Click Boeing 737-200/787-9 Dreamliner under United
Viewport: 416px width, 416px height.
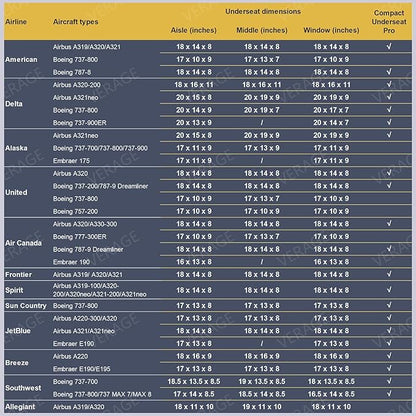(x=100, y=186)
